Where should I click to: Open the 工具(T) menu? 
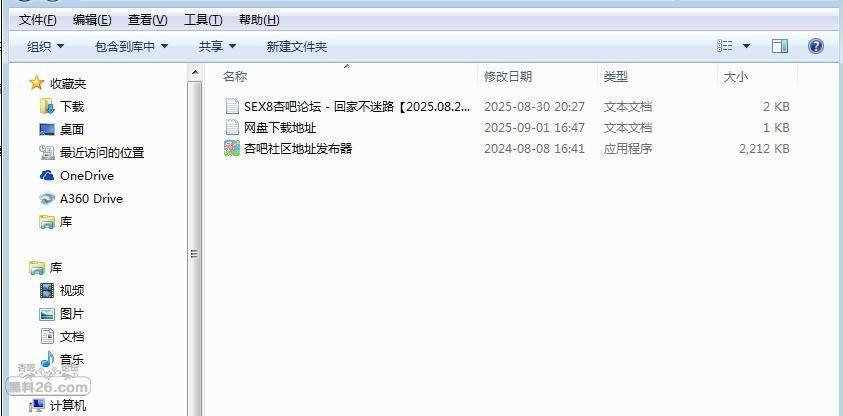pos(203,20)
